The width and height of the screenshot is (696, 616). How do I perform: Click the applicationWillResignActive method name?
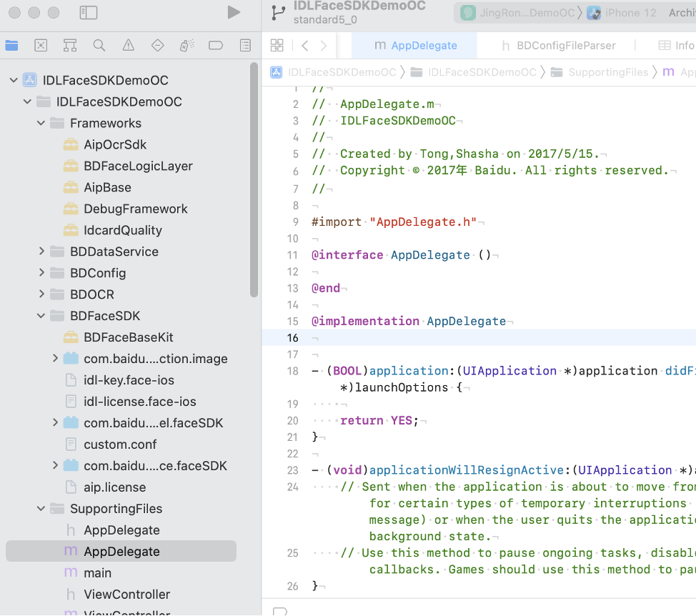tap(467, 470)
